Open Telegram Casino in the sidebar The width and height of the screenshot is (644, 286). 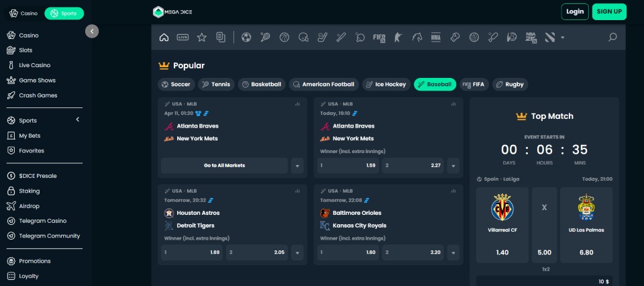pos(43,221)
